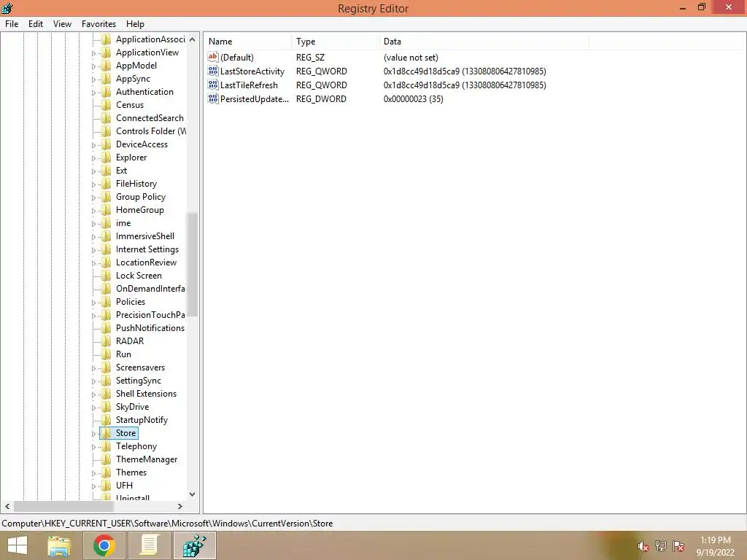Screen dimensions: 747x560
Task: Click the network tray icon
Action: click(661, 546)
